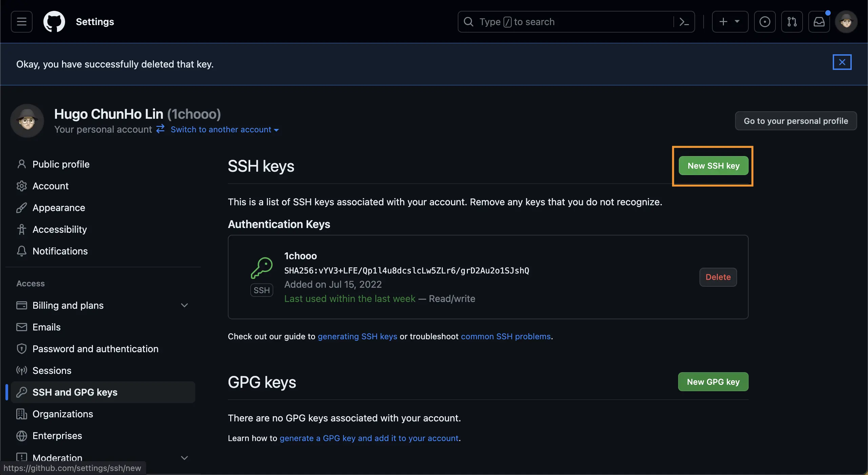Click the Accessibility figure icon
Screen dimensions: 868x475
[22, 229]
